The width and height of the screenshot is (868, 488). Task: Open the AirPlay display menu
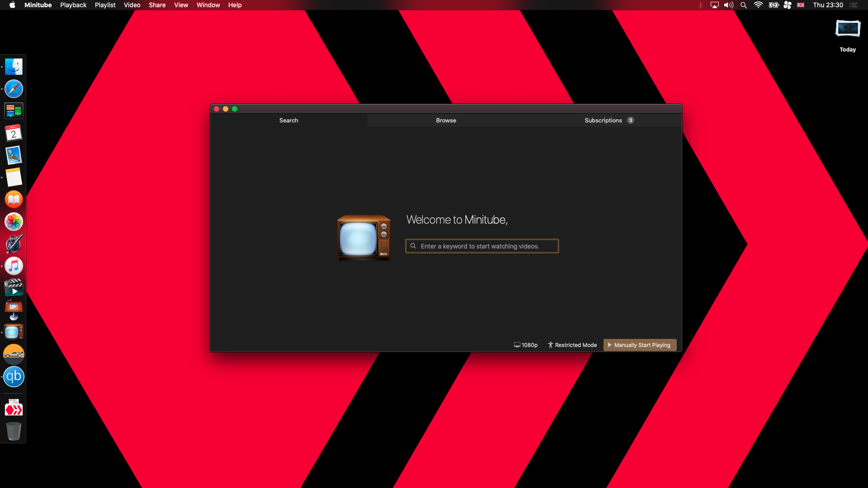(715, 5)
